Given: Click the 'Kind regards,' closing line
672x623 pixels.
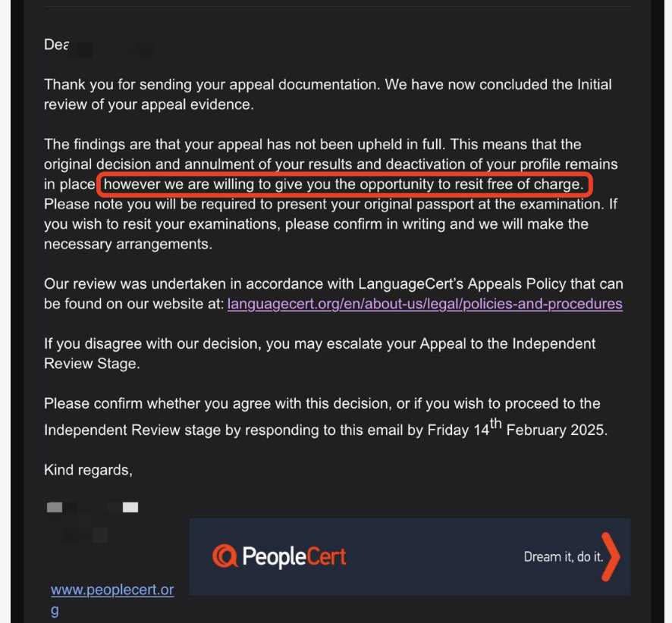Looking at the screenshot, I should [x=88, y=470].
